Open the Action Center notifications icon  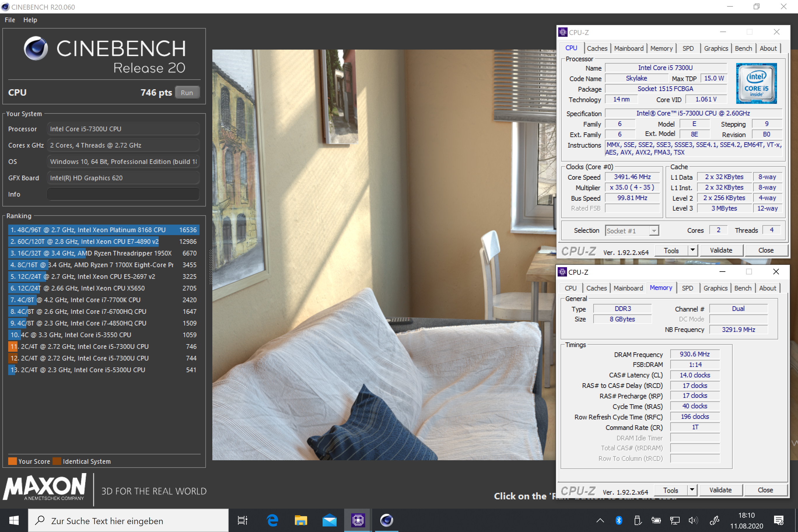pos(779,520)
